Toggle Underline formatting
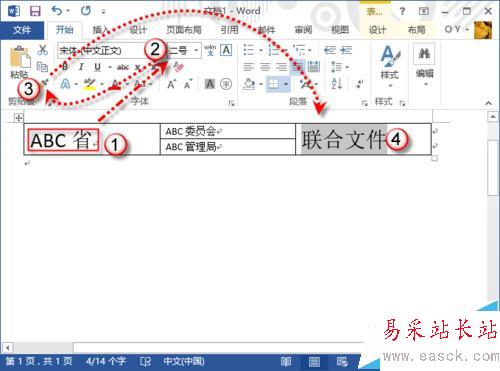Image resolution: width=500 pixels, height=371 pixels. [97, 67]
